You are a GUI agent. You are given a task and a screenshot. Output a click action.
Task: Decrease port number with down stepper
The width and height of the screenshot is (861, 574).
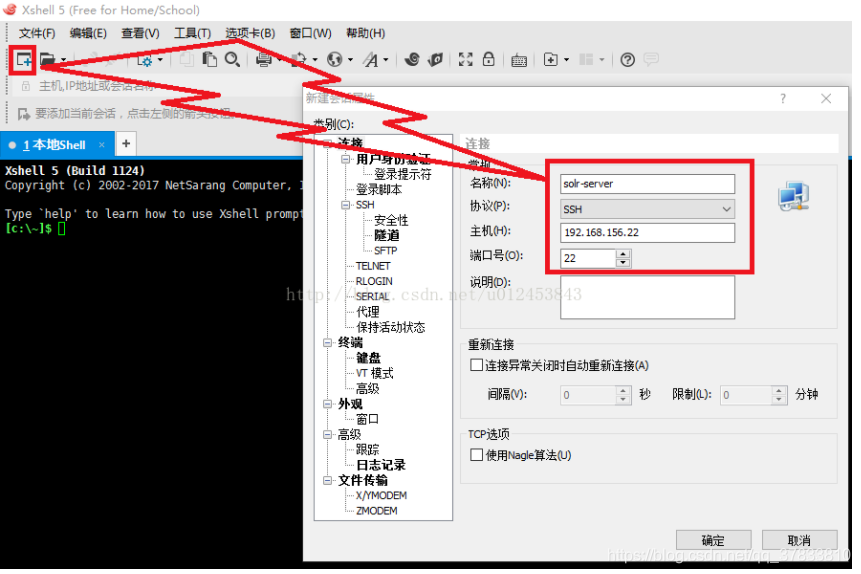(623, 263)
